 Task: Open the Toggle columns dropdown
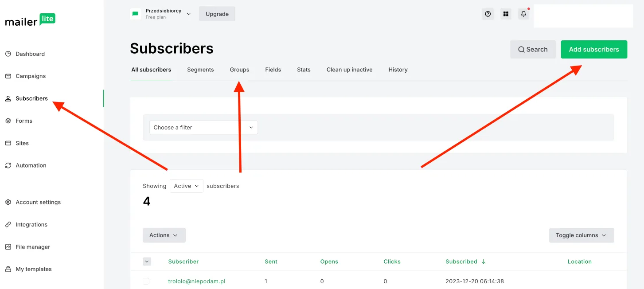[x=581, y=235]
